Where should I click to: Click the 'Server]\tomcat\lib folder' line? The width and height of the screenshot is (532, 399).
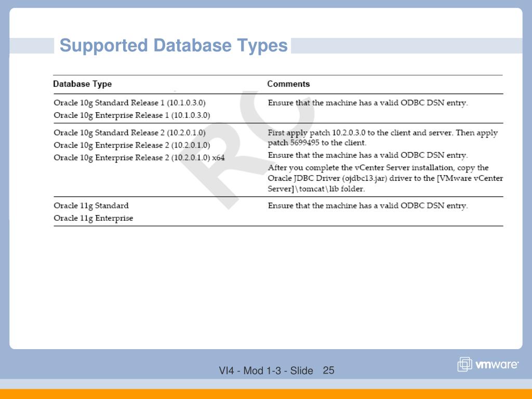[x=316, y=189]
